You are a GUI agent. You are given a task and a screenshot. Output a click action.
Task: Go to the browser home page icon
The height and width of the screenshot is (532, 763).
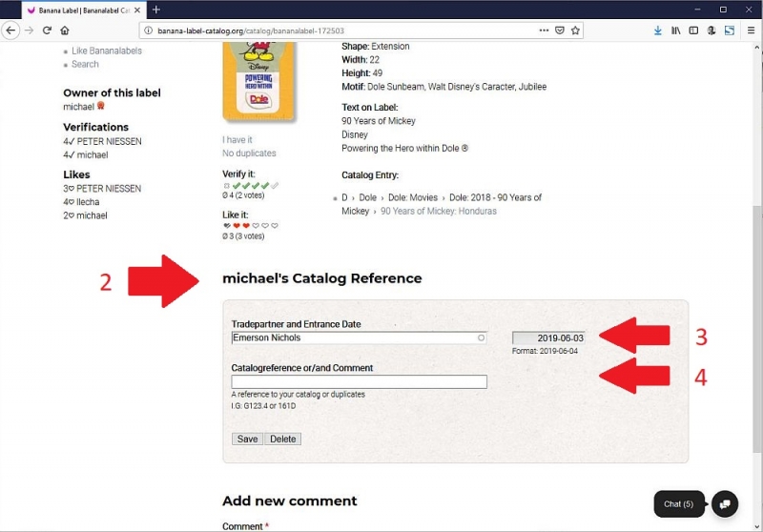coord(65,31)
